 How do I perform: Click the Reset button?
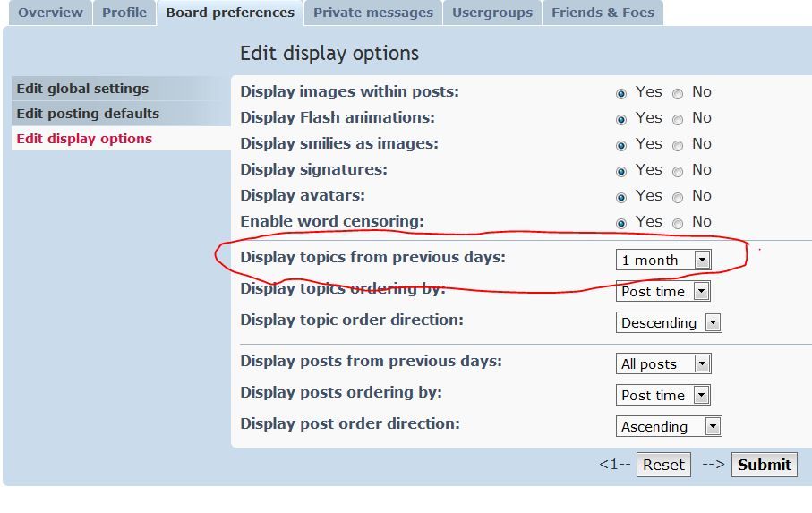663,465
